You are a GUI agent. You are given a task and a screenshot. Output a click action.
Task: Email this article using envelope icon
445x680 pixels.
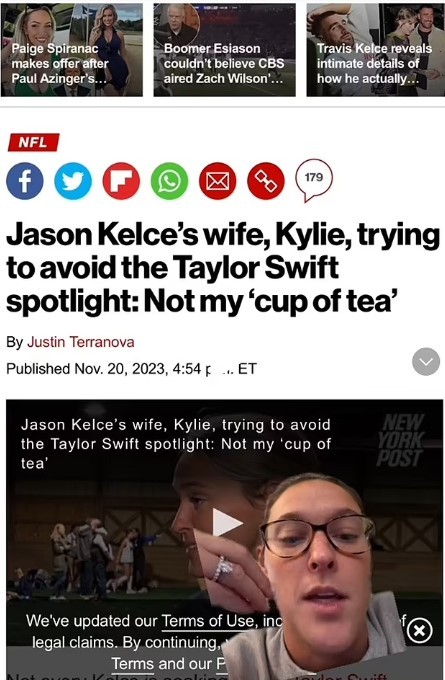tap(217, 180)
